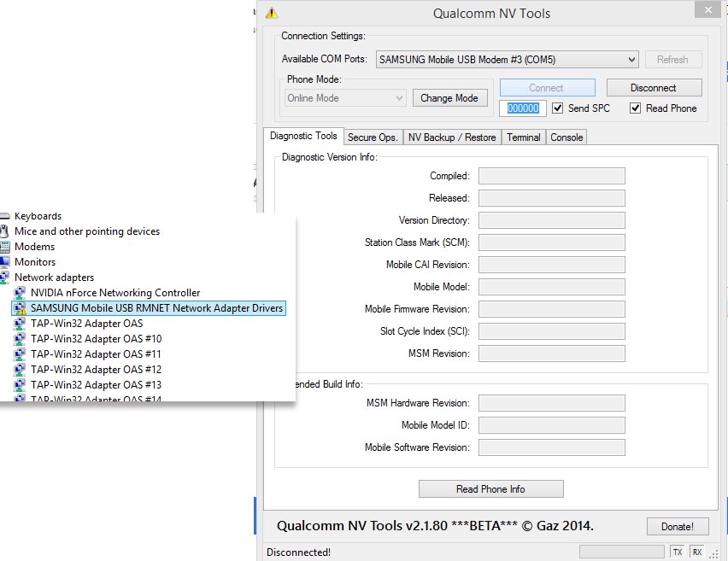The width and height of the screenshot is (728, 561).
Task: Click the SPC code input field
Action: (523, 108)
